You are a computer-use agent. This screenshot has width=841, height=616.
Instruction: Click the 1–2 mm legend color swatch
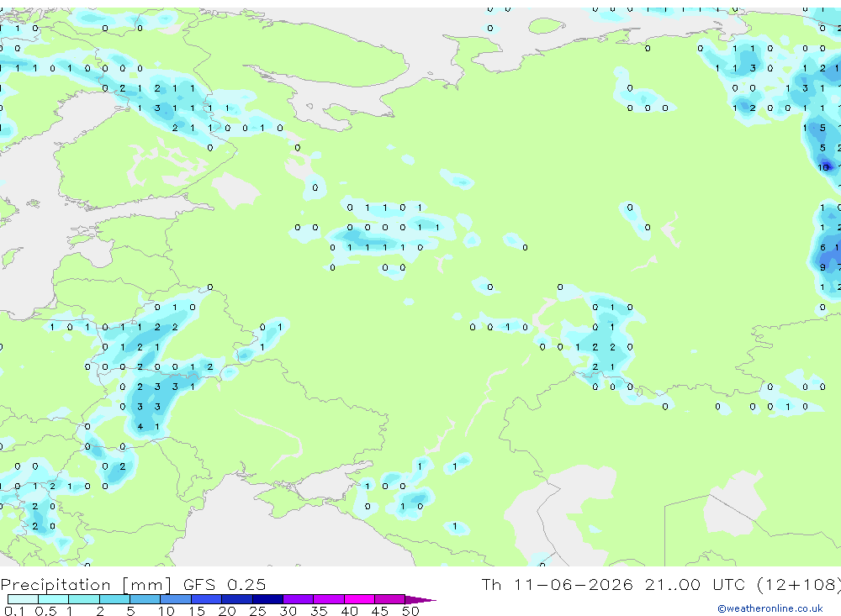coord(83,599)
